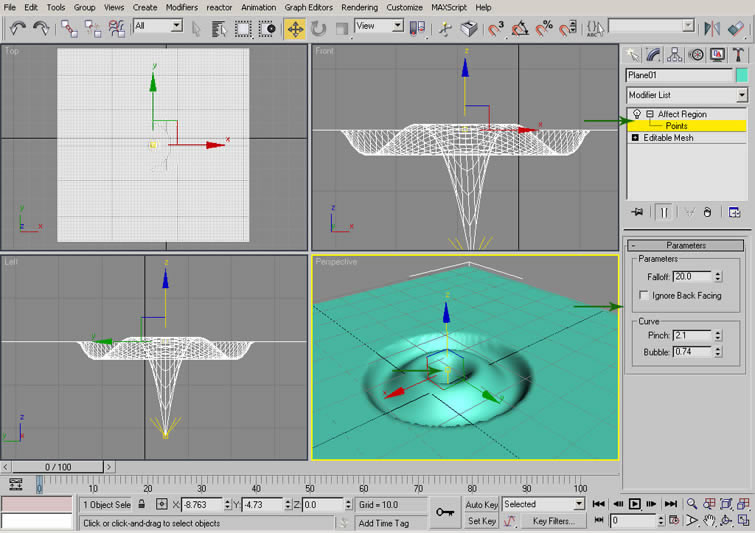
Task: Open the Graph Editors menu
Action: [x=309, y=7]
